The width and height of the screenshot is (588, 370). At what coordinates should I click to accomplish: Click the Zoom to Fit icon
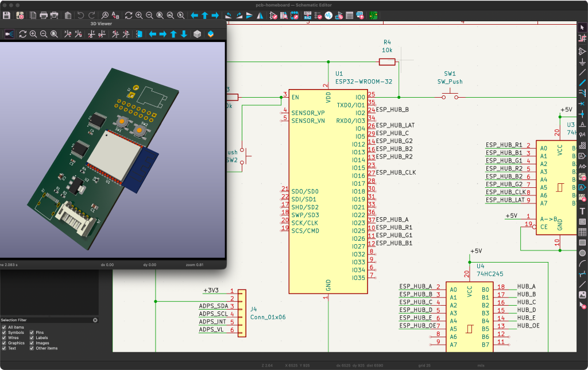click(x=161, y=16)
